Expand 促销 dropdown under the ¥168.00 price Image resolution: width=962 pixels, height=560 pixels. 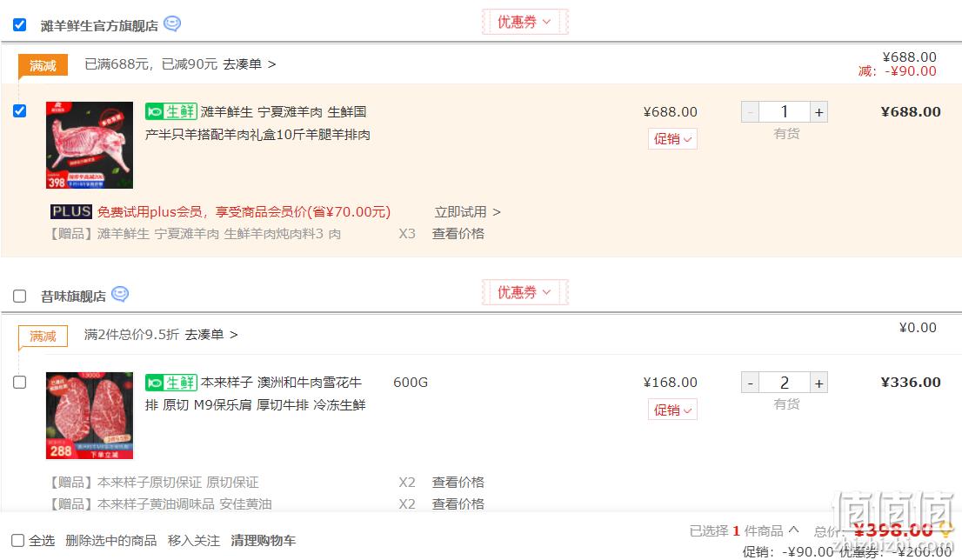pos(672,410)
